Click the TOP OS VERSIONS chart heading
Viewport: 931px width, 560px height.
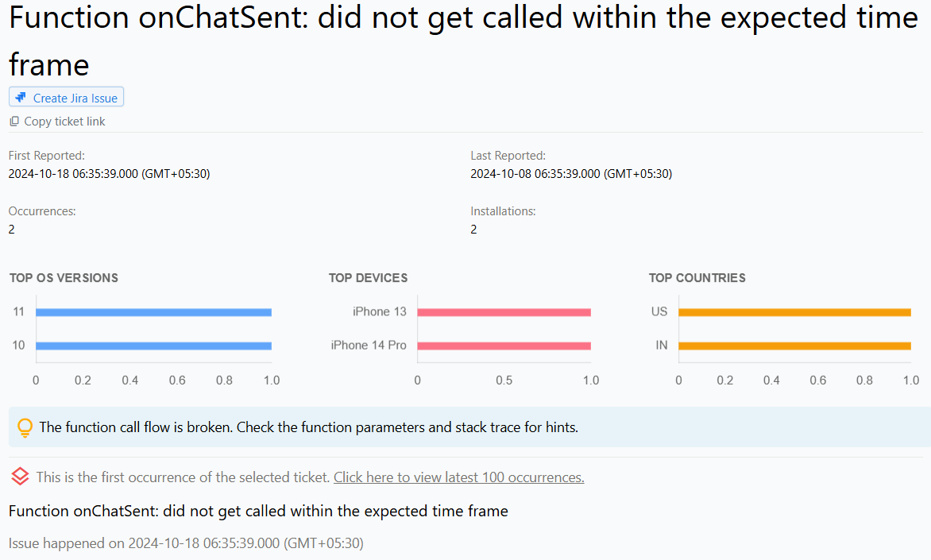coord(64,278)
